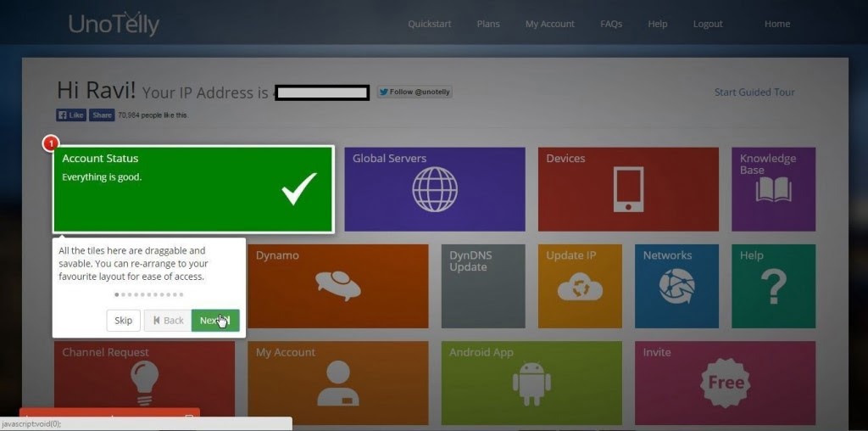
Task: Click the '70,984 people like this' text
Action: (153, 115)
